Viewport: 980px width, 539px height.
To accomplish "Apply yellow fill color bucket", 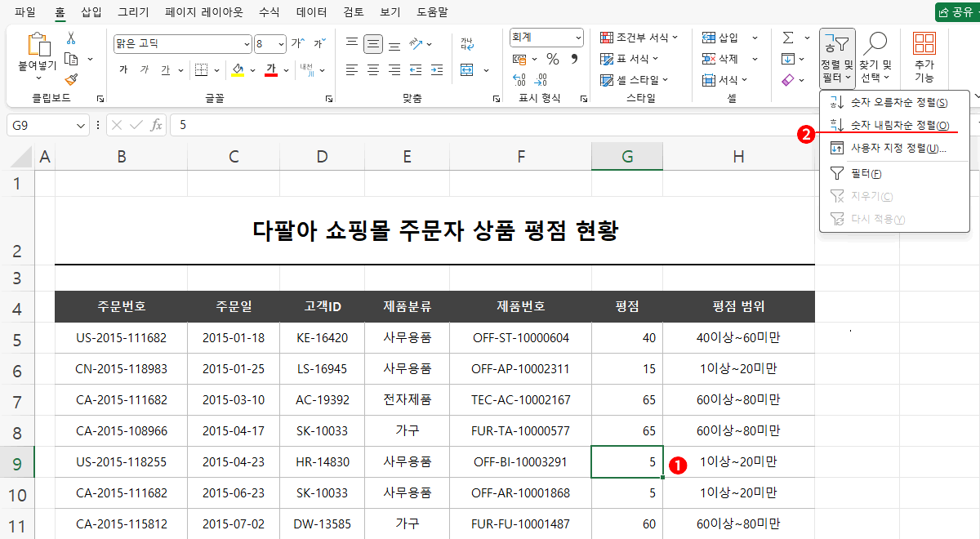I will tap(238, 70).
